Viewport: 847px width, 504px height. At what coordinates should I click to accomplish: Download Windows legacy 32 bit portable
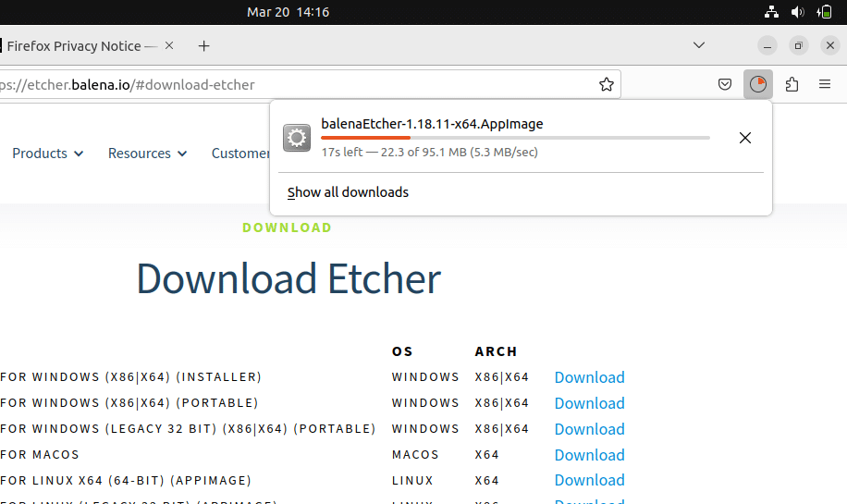point(589,429)
